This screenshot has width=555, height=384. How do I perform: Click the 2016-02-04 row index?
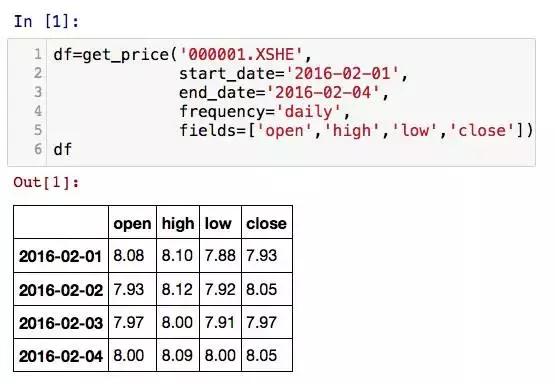click(61, 356)
